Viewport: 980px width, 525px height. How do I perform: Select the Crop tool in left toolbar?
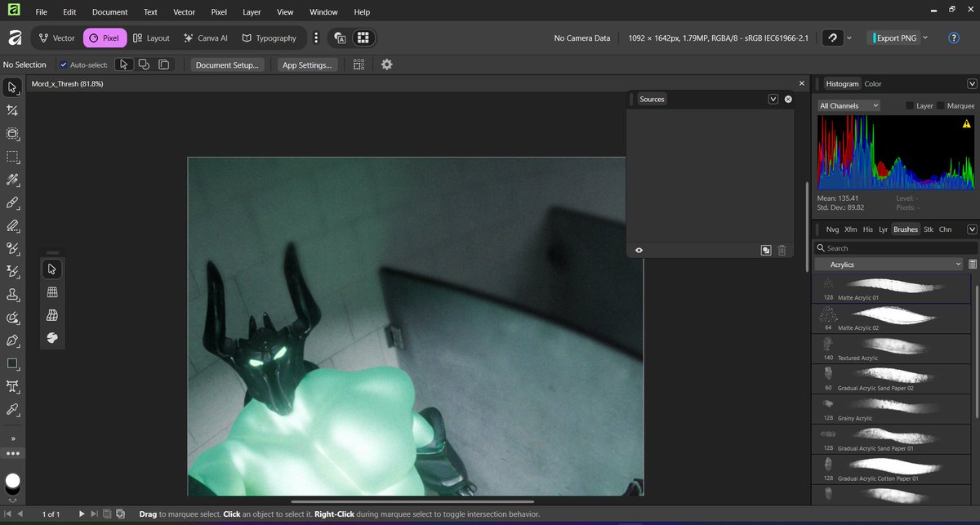pos(12,110)
